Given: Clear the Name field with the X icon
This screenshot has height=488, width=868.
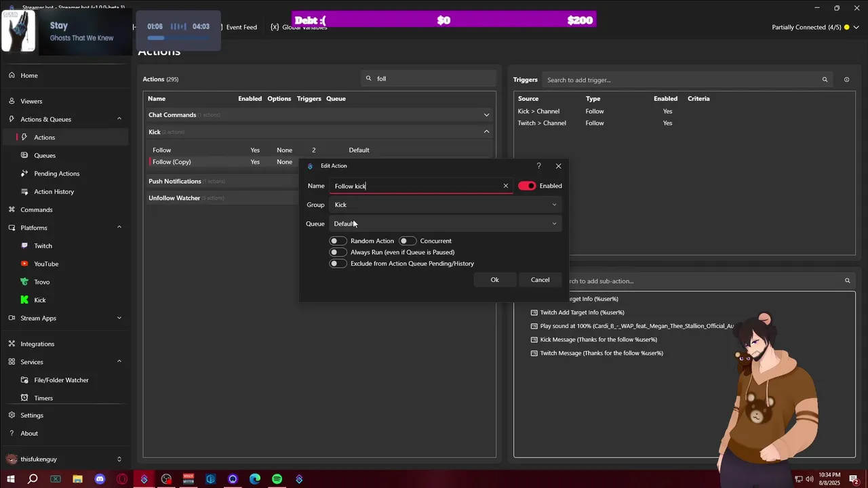Looking at the screenshot, I should coord(505,186).
